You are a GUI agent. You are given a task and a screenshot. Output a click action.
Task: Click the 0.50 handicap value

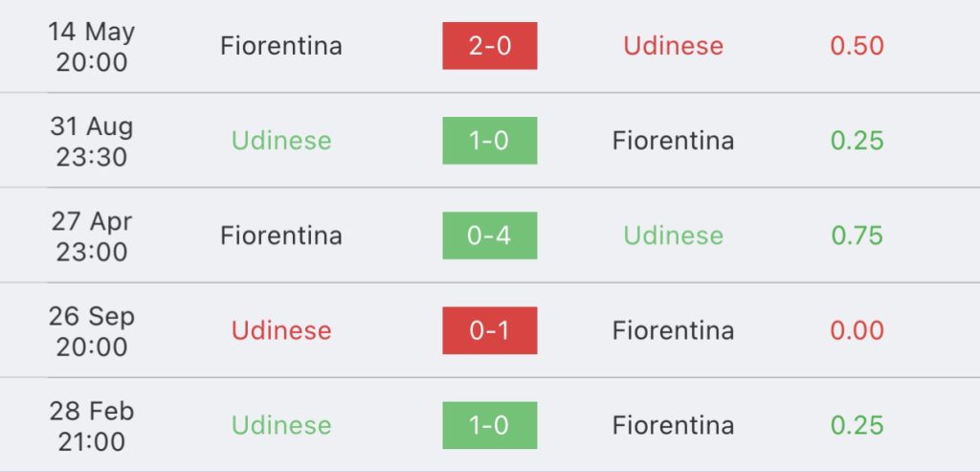point(857,46)
